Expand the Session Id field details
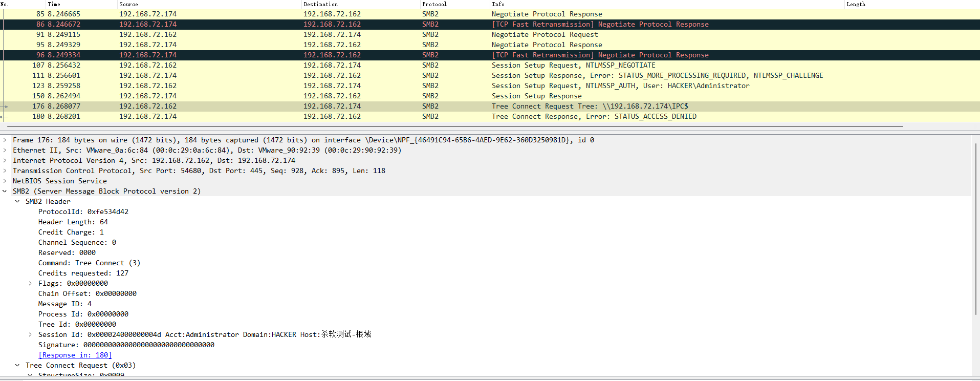The image size is (980, 381). pyautogui.click(x=30, y=334)
